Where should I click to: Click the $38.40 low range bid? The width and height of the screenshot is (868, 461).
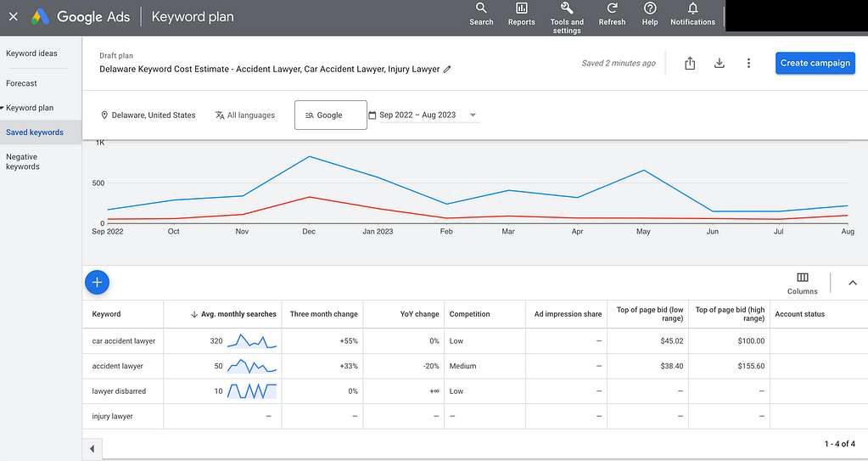671,366
